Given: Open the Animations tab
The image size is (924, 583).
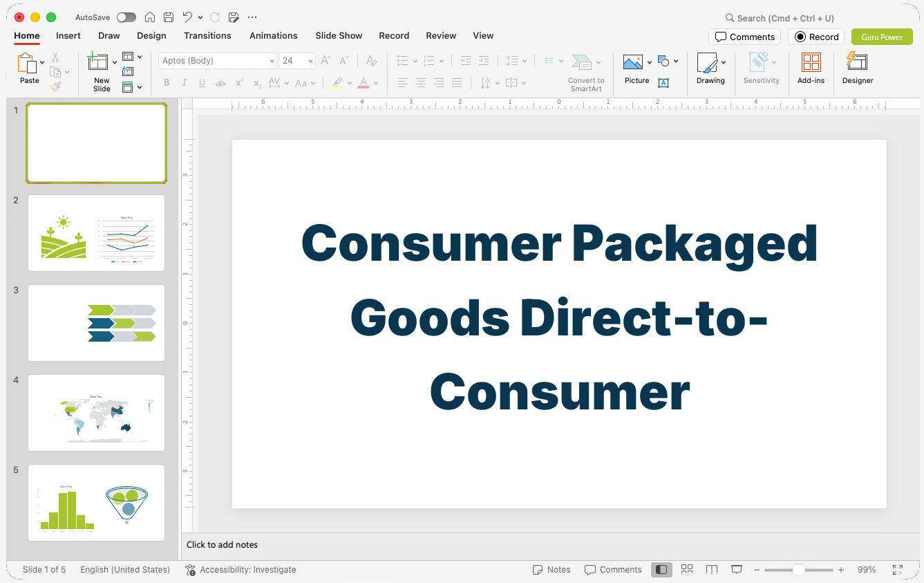Looking at the screenshot, I should click(274, 36).
